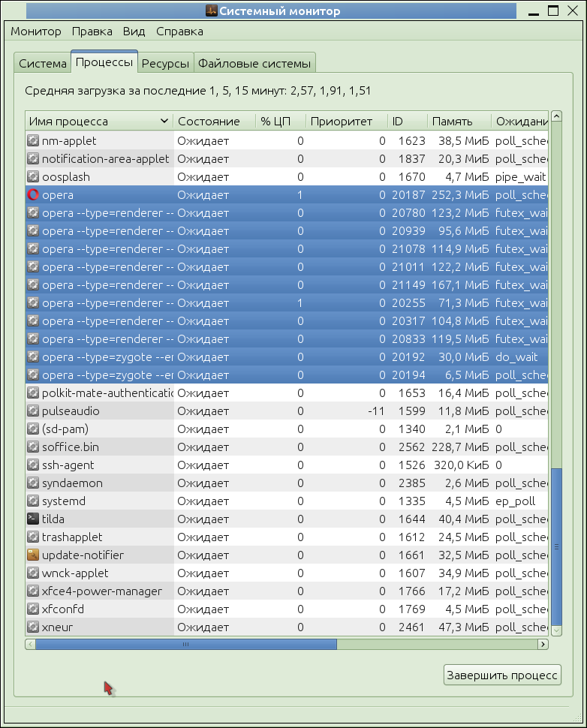Click the ep_poll wait channel cell
The height and width of the screenshot is (728, 587).
tap(515, 501)
